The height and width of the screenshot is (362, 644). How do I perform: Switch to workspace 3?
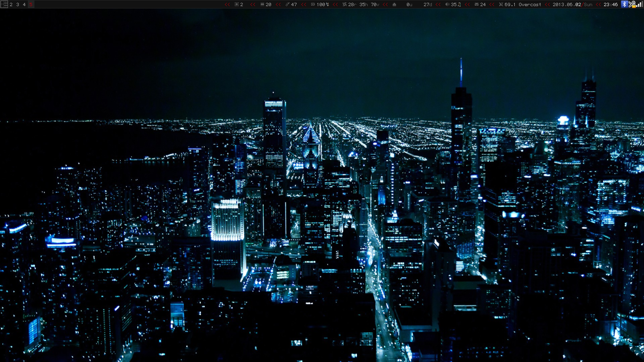click(18, 4)
